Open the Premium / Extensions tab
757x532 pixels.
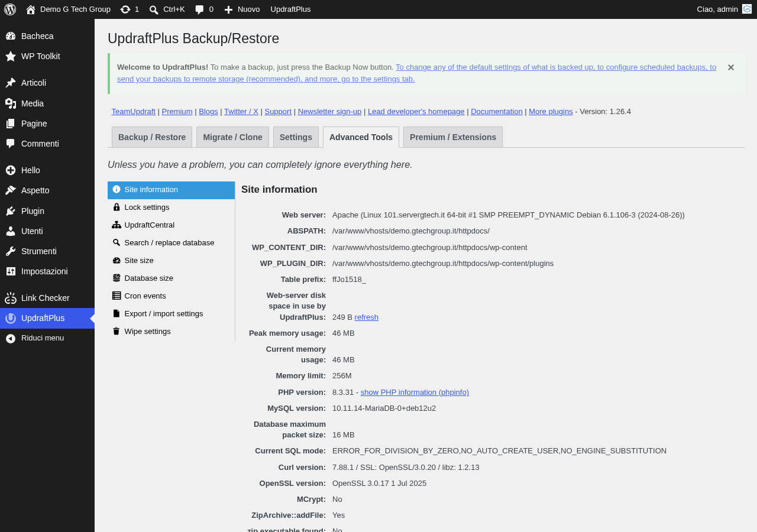point(453,137)
